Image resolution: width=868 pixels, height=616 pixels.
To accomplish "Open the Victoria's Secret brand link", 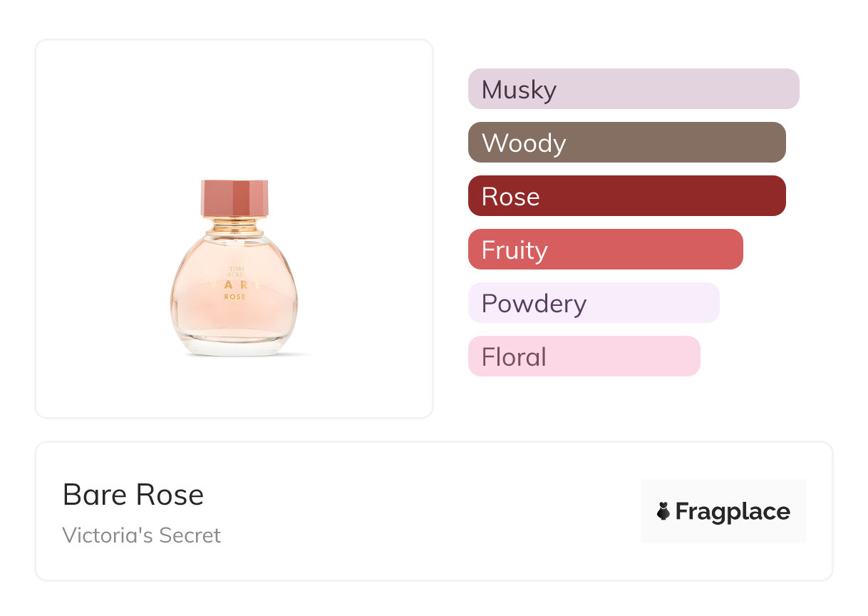I will click(x=141, y=535).
